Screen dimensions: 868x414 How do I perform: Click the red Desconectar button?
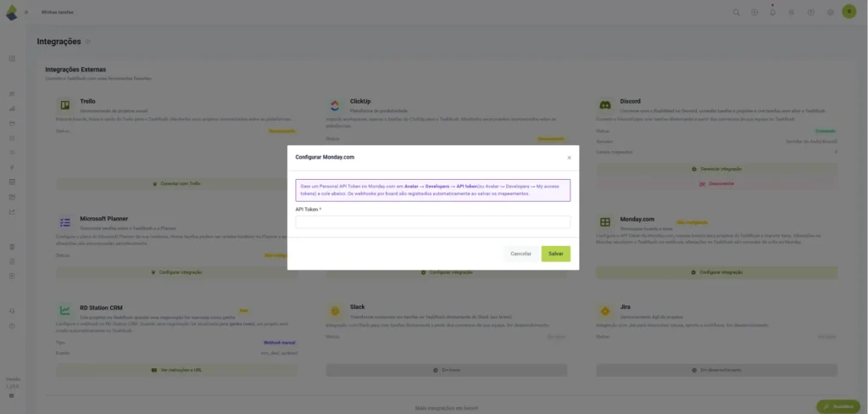(716, 183)
